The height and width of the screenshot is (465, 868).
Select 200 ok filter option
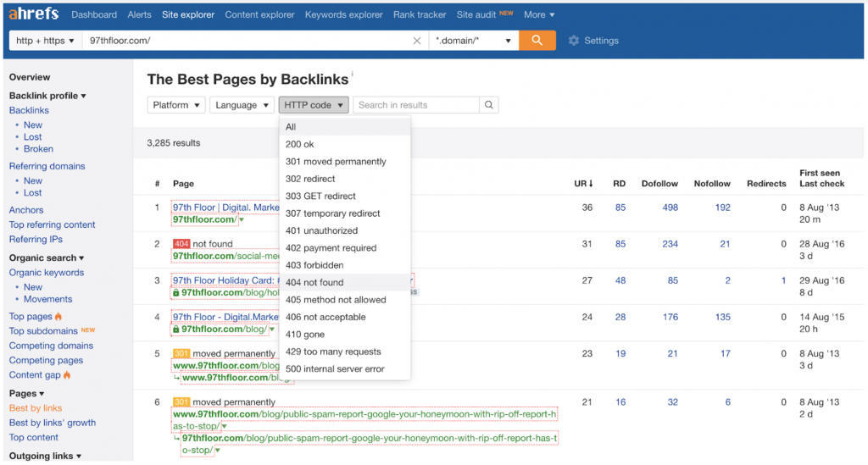click(345, 144)
